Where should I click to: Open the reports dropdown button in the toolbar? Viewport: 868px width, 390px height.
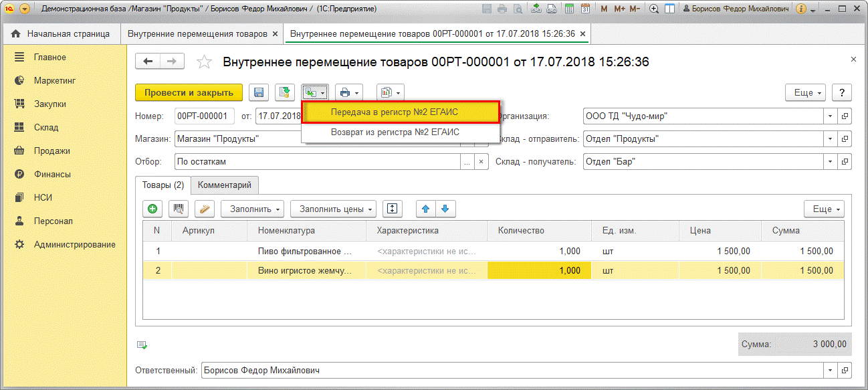pos(390,92)
